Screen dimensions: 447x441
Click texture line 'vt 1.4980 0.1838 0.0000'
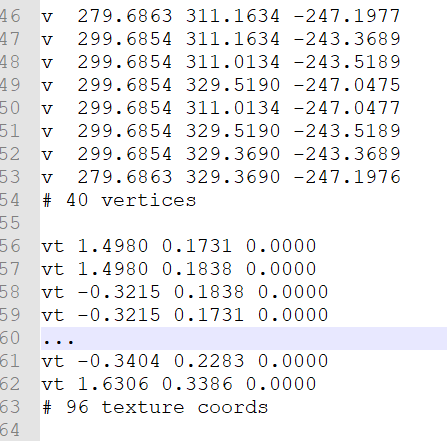[x=179, y=269]
